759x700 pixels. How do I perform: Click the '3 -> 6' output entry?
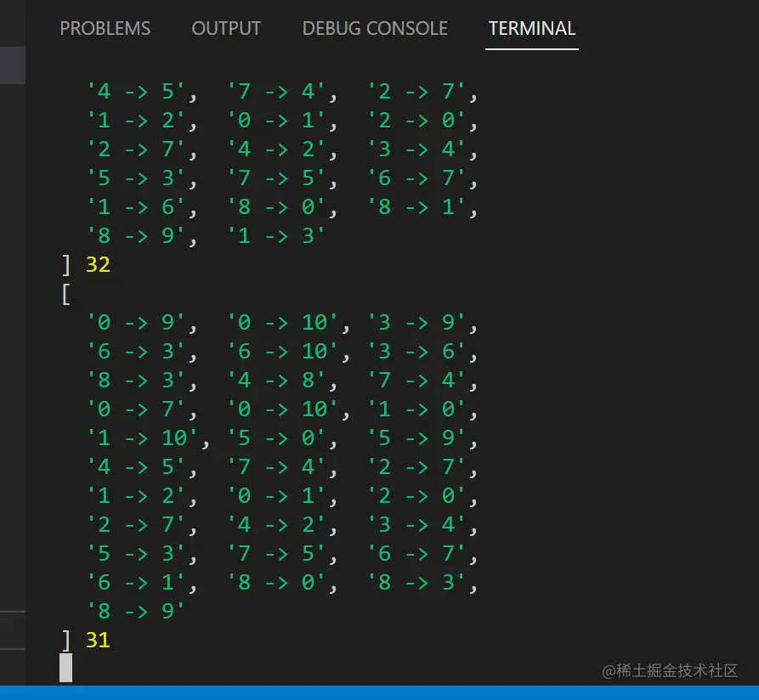[416, 351]
